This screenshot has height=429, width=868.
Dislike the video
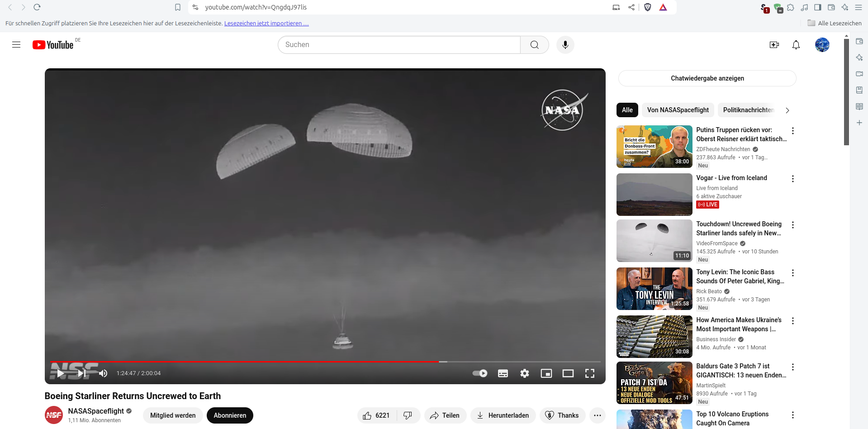pyautogui.click(x=408, y=415)
